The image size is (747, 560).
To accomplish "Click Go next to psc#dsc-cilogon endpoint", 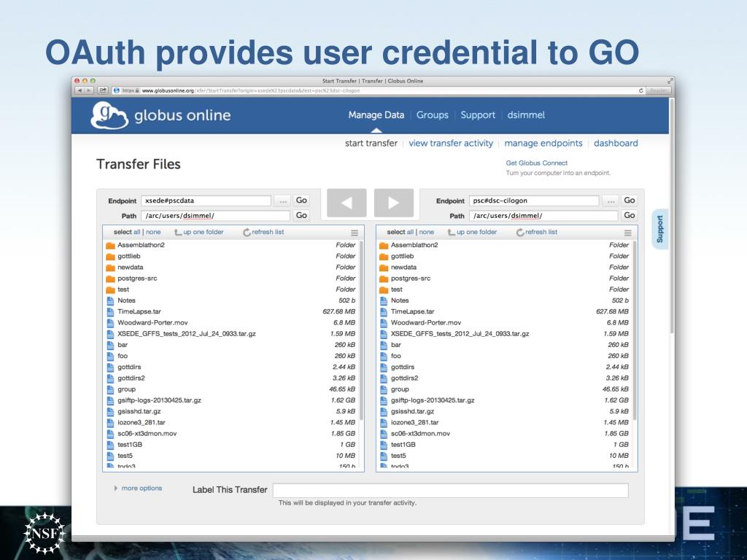I will click(630, 201).
